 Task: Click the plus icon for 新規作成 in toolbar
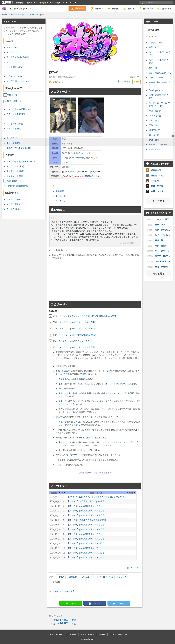tap(109, 8)
